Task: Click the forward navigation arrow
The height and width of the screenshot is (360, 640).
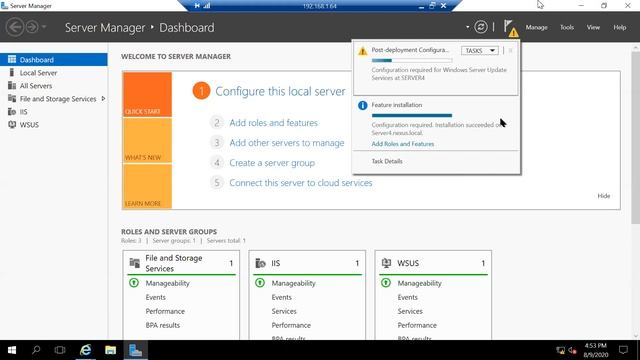Action: [32, 27]
